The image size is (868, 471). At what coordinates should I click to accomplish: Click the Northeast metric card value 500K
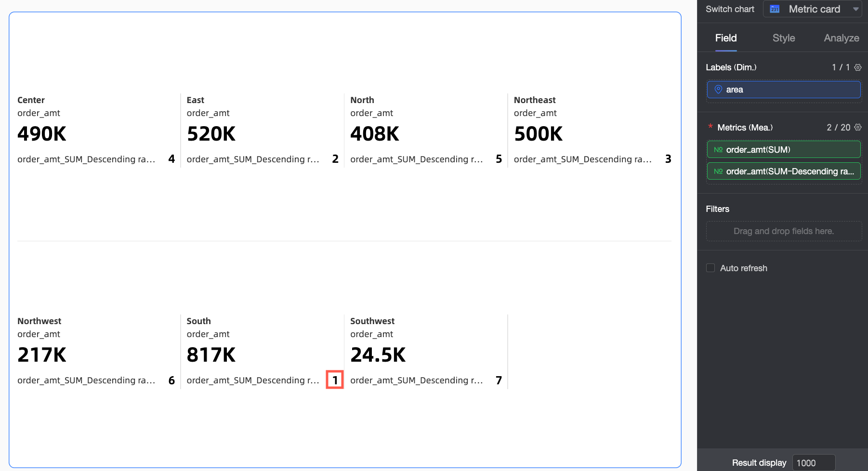tap(538, 134)
